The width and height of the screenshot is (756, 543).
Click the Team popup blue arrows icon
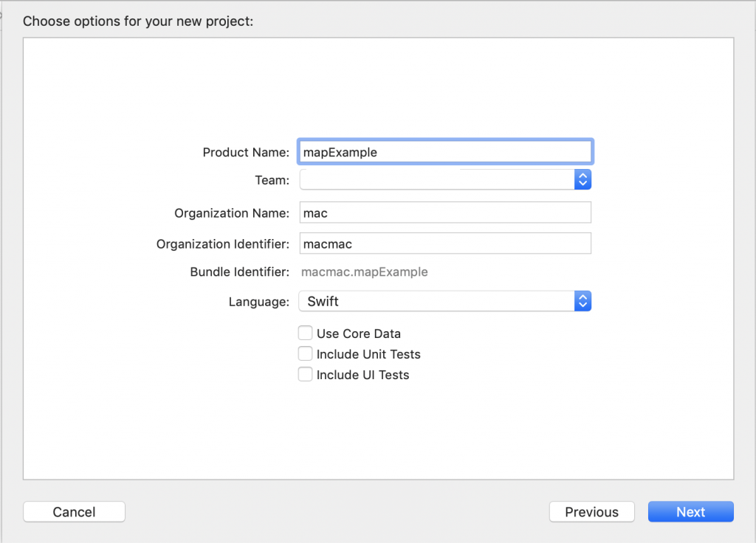point(583,179)
